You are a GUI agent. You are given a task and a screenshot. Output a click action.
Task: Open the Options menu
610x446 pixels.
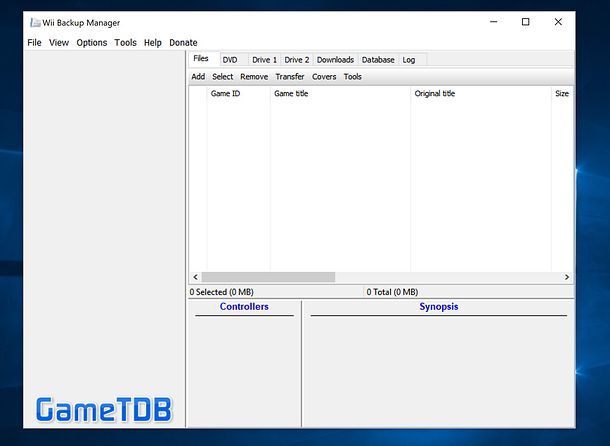(91, 42)
